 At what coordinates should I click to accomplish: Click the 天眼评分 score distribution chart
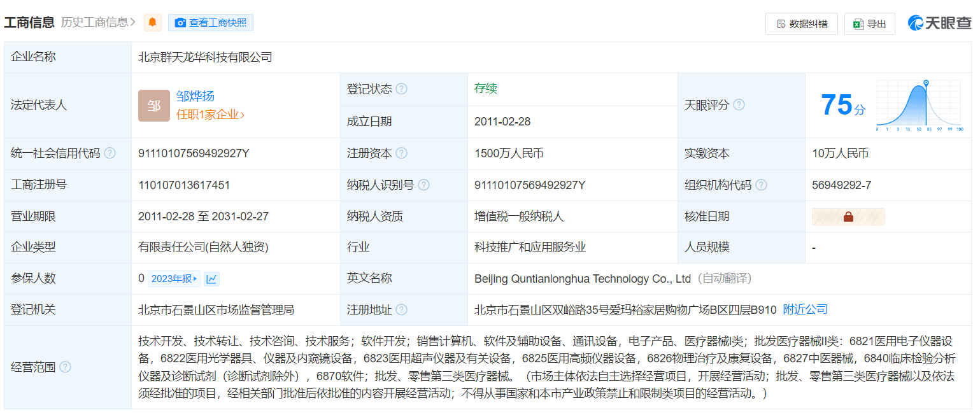point(919,105)
